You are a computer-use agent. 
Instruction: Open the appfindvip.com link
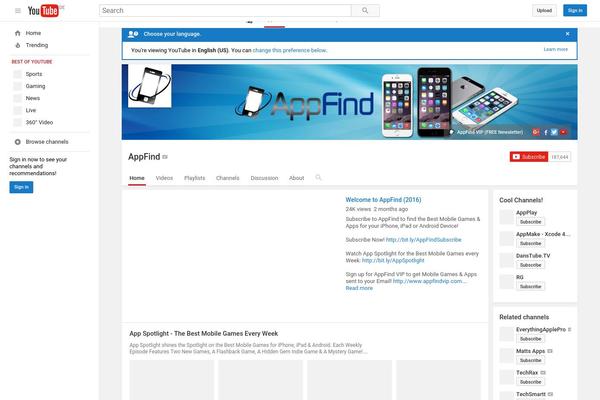[429, 281]
